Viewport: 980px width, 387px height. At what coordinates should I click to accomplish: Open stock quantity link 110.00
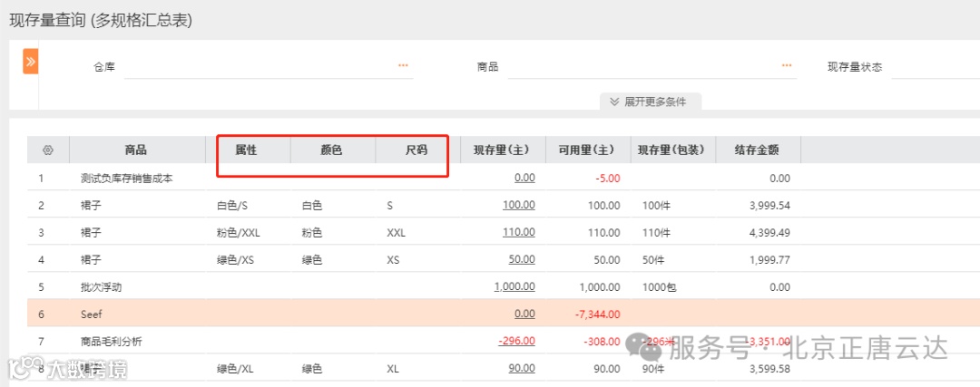518,232
